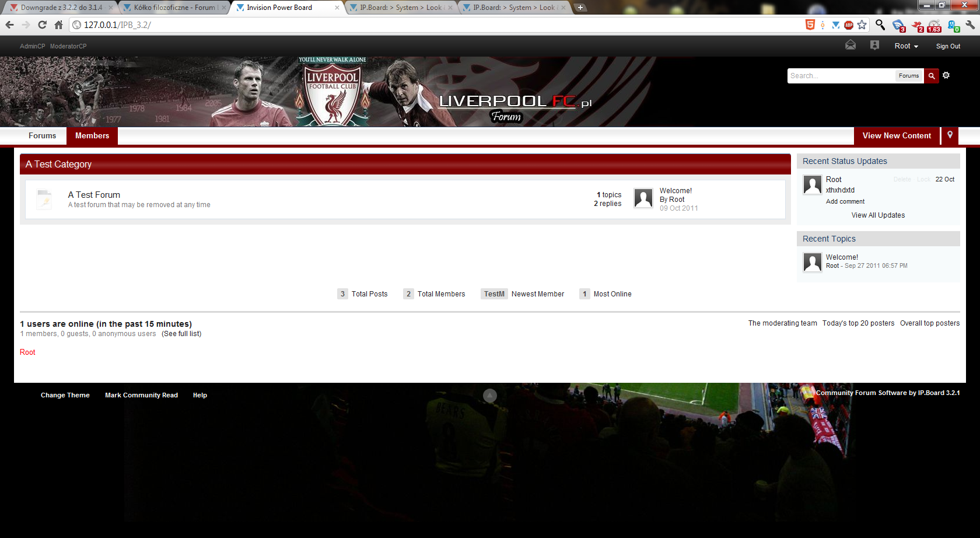Click Add comment under Root's status
The height and width of the screenshot is (538, 980).
click(x=845, y=201)
